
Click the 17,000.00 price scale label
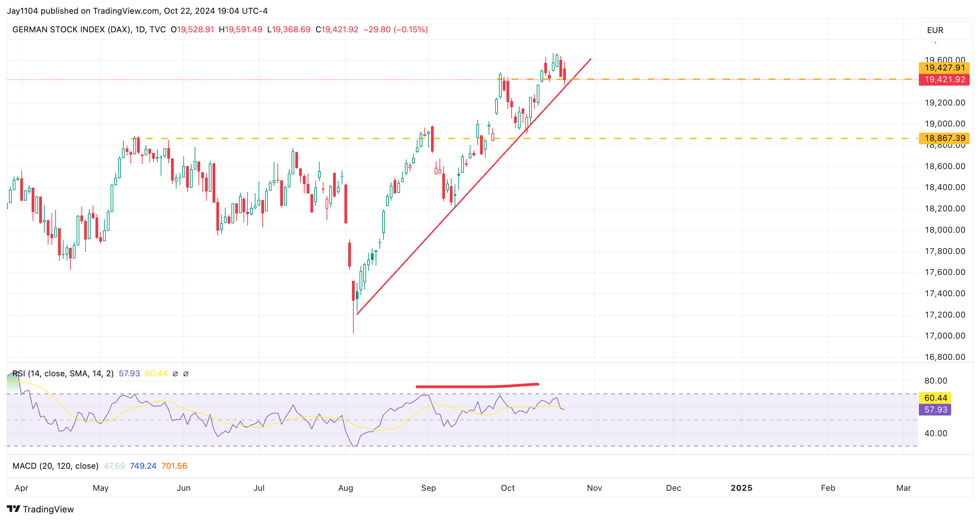945,336
